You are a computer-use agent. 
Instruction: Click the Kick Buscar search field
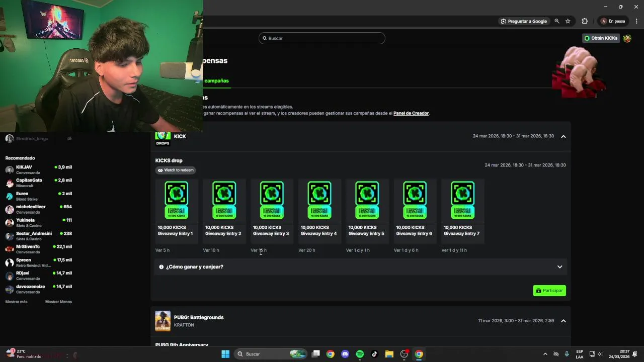pos(322,38)
